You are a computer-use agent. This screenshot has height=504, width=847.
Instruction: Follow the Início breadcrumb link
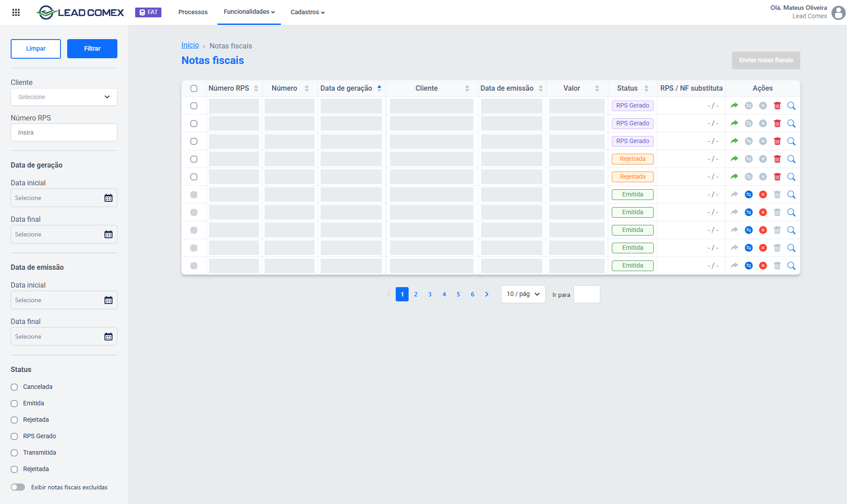tap(190, 45)
